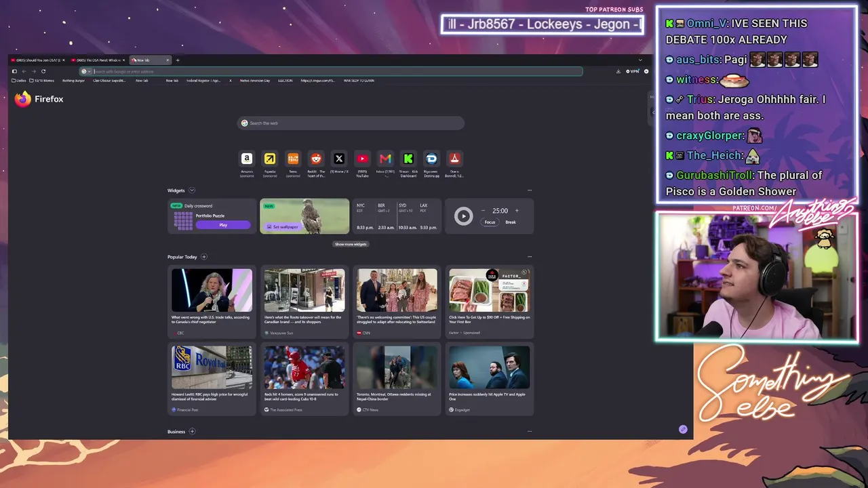Close the active New Tab tab
The height and width of the screenshot is (488, 868).
coord(167,60)
